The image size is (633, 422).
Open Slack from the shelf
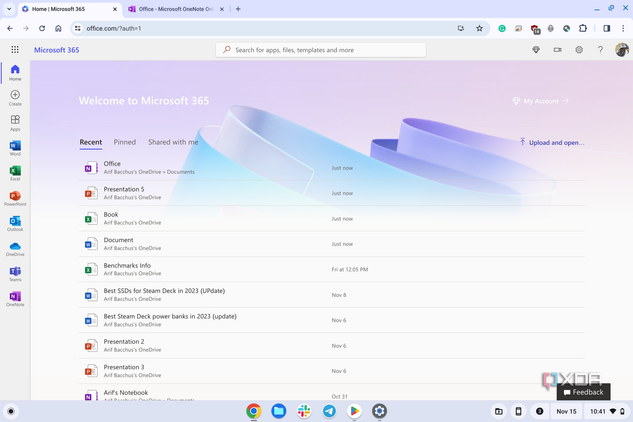click(304, 411)
